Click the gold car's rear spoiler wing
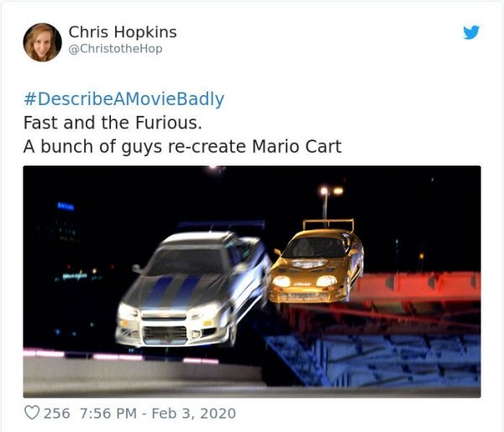Viewport: 504px width, 432px height. 328,224
